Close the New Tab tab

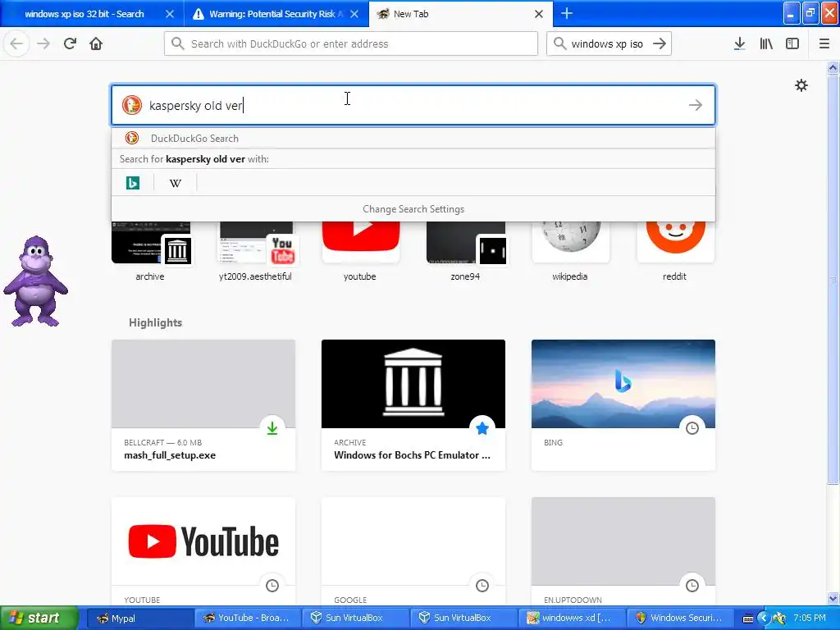[x=539, y=14]
